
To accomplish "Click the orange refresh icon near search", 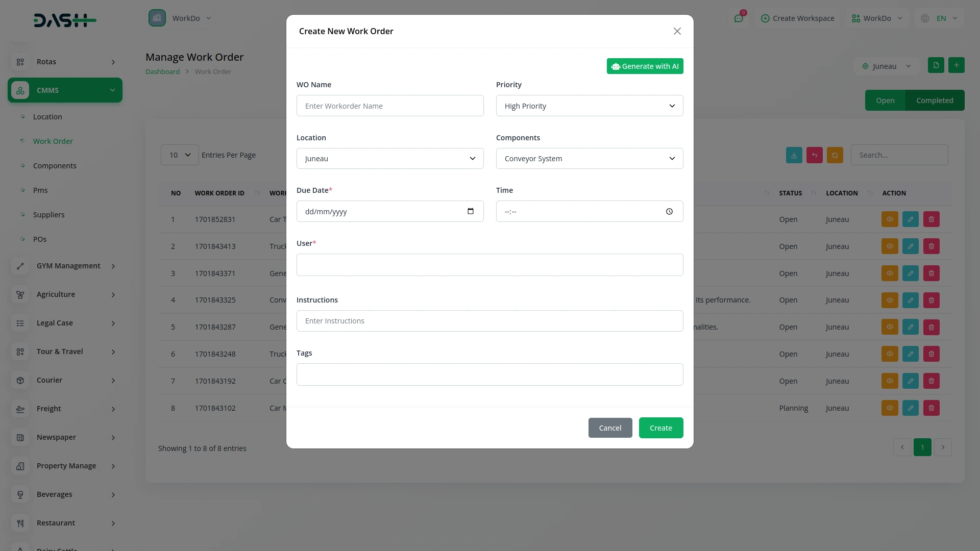I will tap(835, 155).
